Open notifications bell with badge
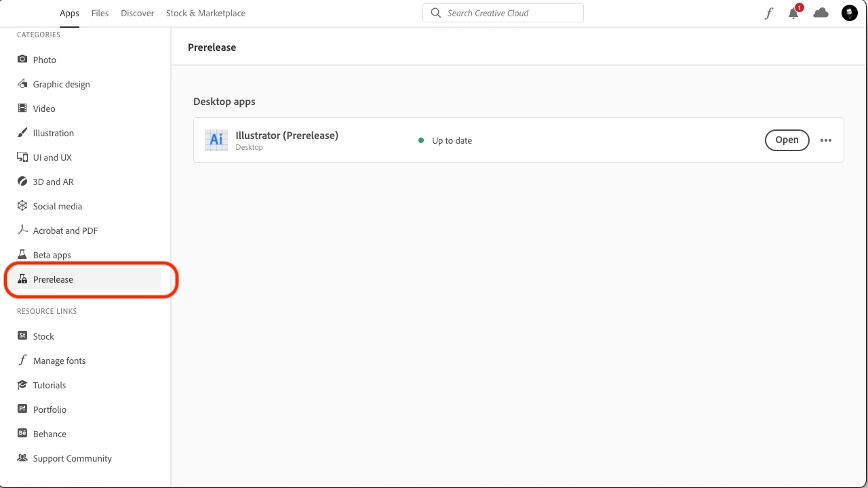Viewport: 868px width, 488px height. click(794, 12)
